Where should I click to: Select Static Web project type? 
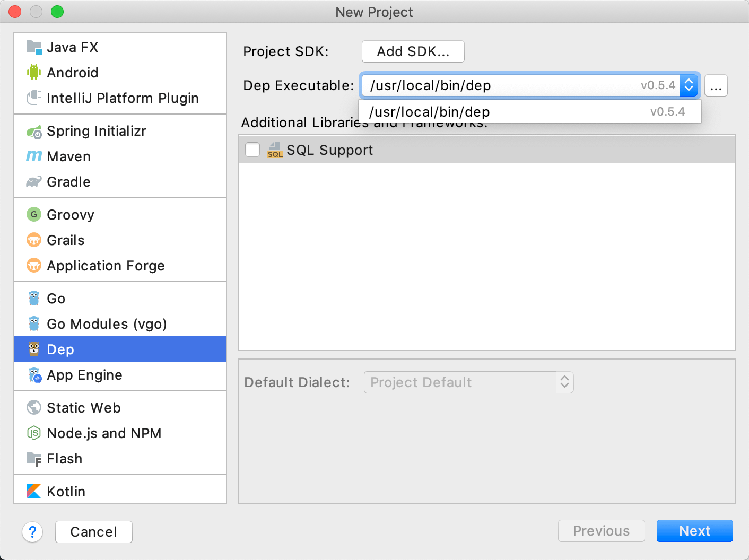pos(120,408)
